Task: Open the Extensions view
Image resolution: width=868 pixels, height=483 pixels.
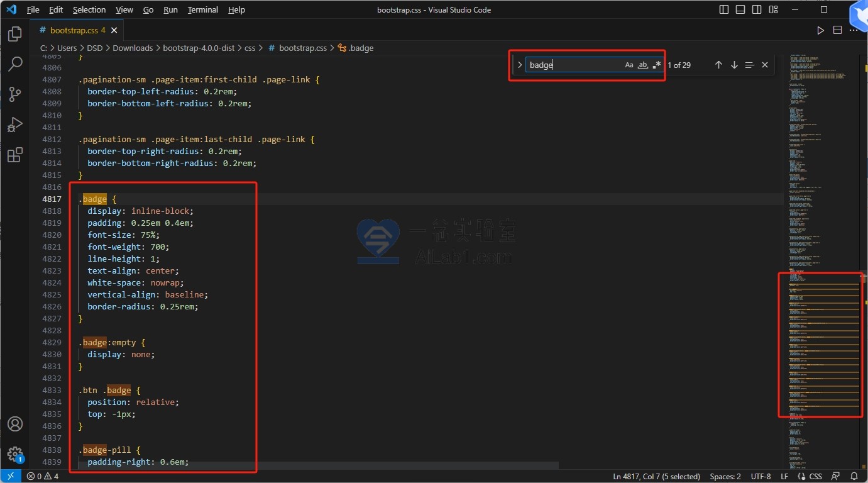Action: pyautogui.click(x=15, y=155)
